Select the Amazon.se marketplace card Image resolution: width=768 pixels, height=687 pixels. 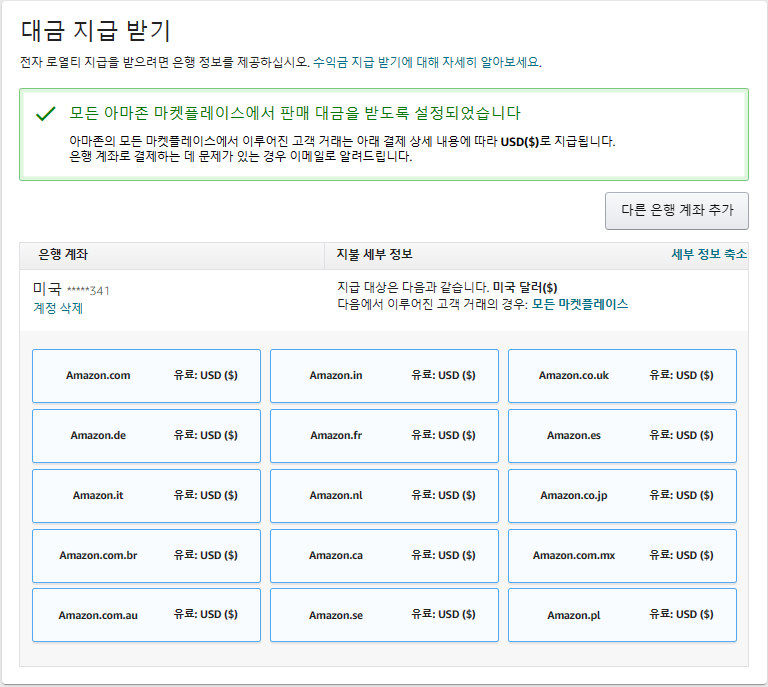384,615
